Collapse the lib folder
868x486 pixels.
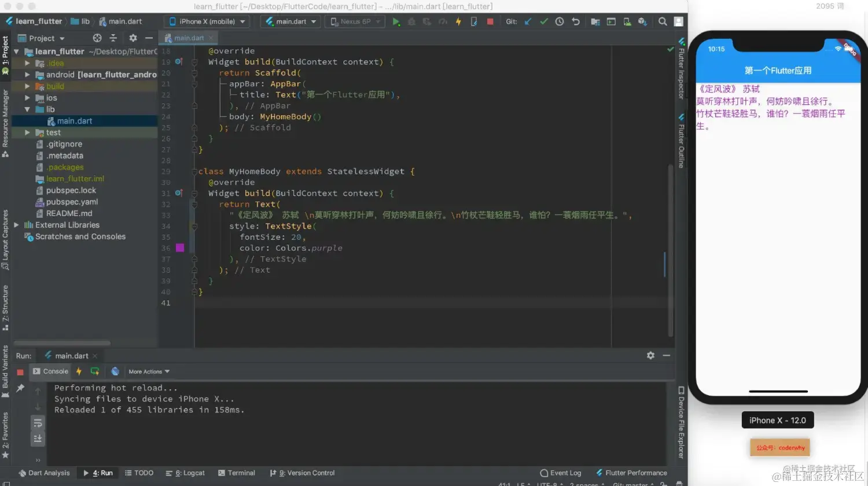(x=27, y=109)
